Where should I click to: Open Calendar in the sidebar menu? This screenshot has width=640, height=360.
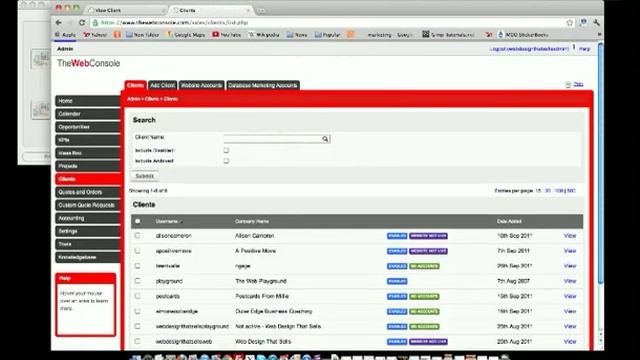tap(88, 114)
